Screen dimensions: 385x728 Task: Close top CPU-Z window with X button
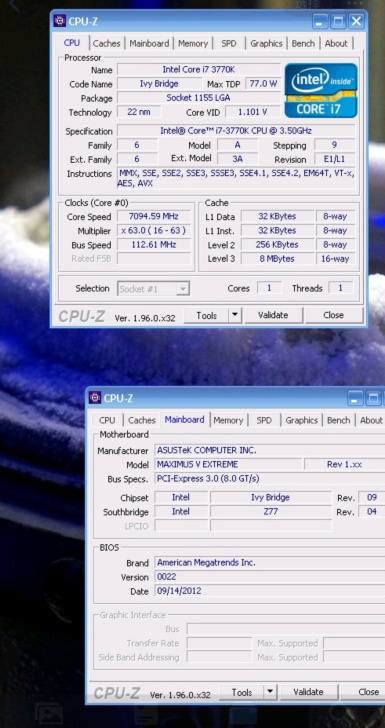tap(356, 21)
